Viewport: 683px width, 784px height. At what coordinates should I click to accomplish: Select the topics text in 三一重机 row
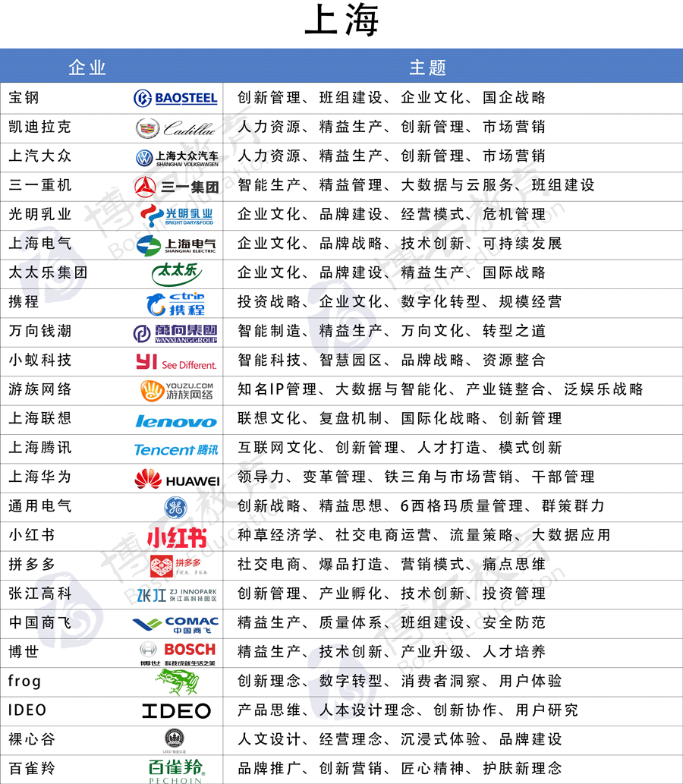[416, 186]
